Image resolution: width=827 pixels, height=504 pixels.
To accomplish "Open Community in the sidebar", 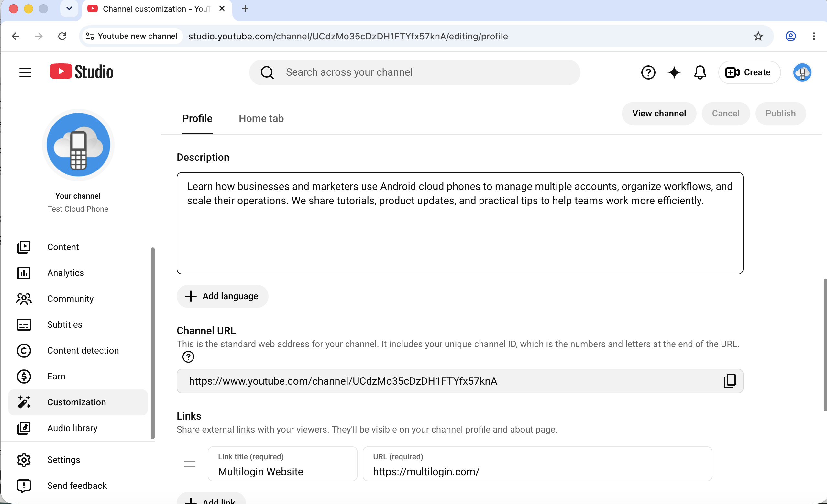I will point(78,299).
